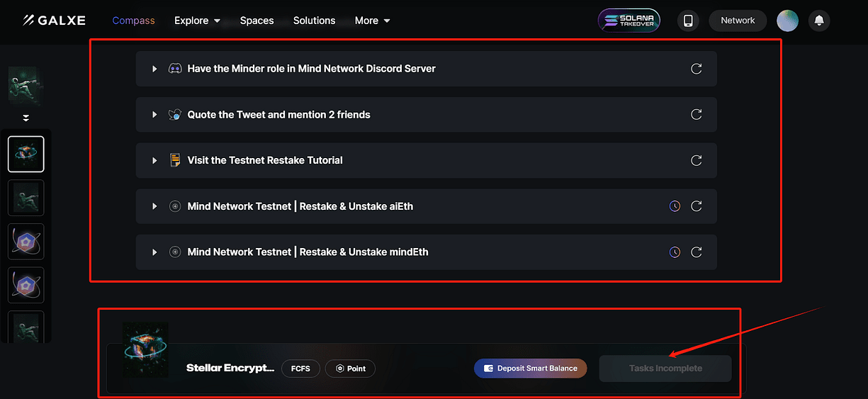The height and width of the screenshot is (399, 868).
Task: Click the plus-circle icon in aiEth task
Action: pyautogui.click(x=175, y=206)
